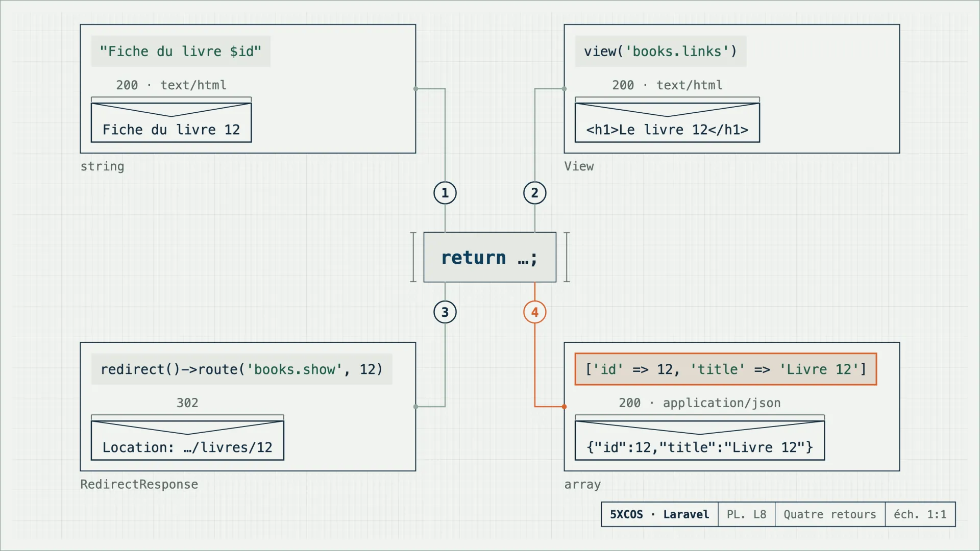Click the "string" type label
Screen dimensions: 980x551
(x=102, y=166)
